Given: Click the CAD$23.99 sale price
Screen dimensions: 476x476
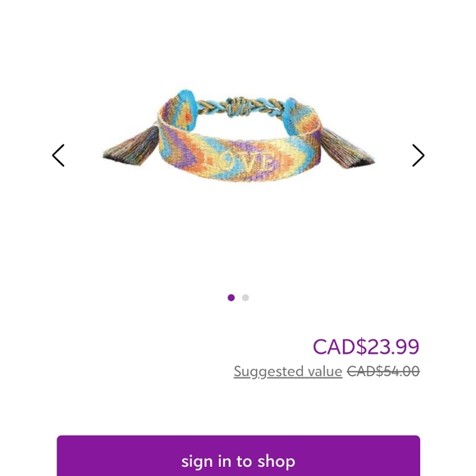Looking at the screenshot, I should click(366, 346).
